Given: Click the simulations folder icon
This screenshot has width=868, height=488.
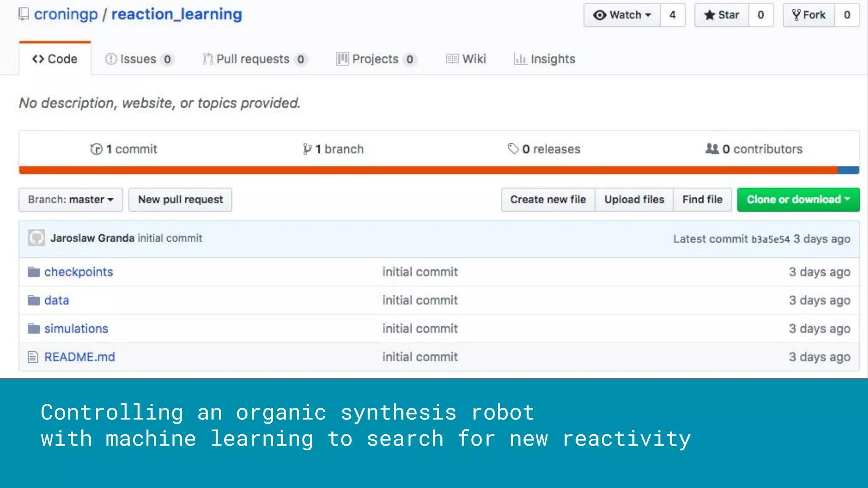Looking at the screenshot, I should point(34,329).
